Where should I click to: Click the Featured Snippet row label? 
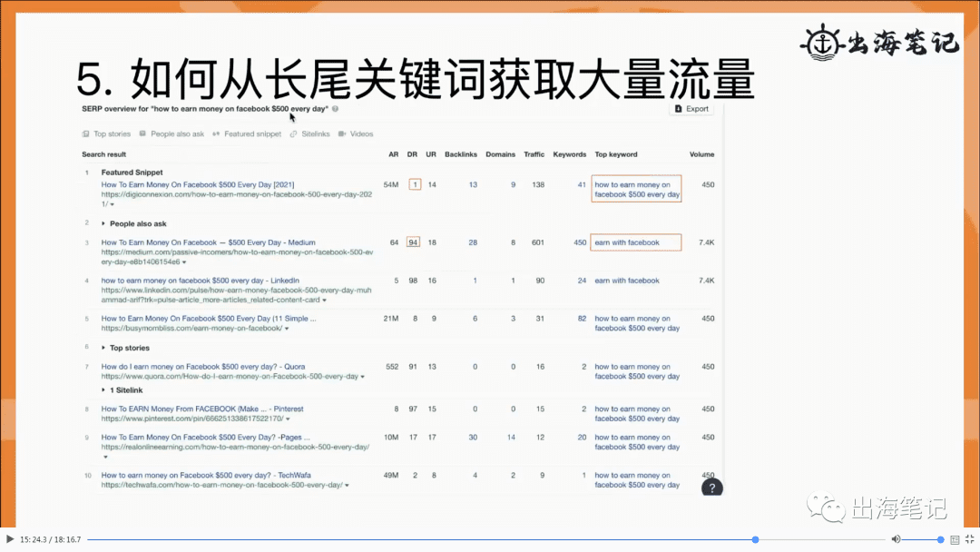[132, 172]
